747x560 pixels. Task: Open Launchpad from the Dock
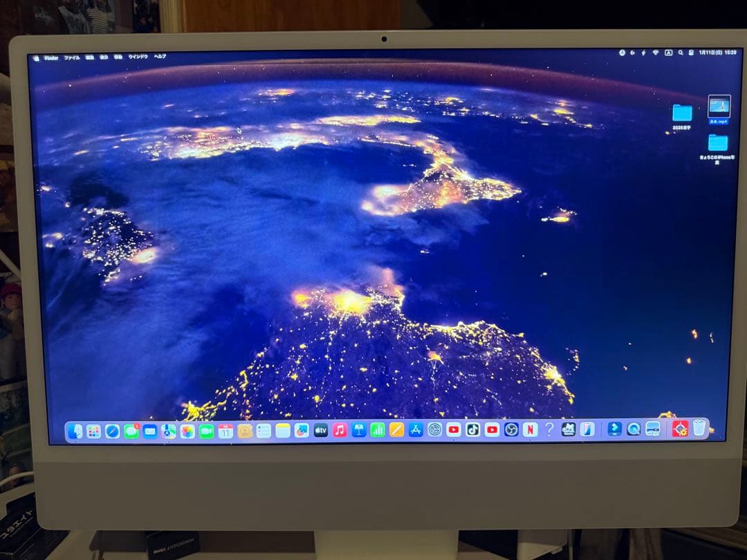click(93, 429)
